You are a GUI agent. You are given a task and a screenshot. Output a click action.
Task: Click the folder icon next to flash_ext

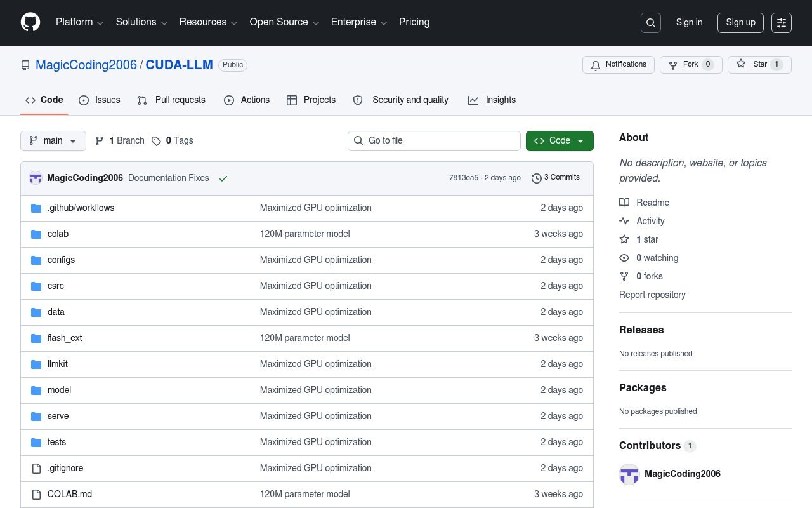tap(36, 338)
